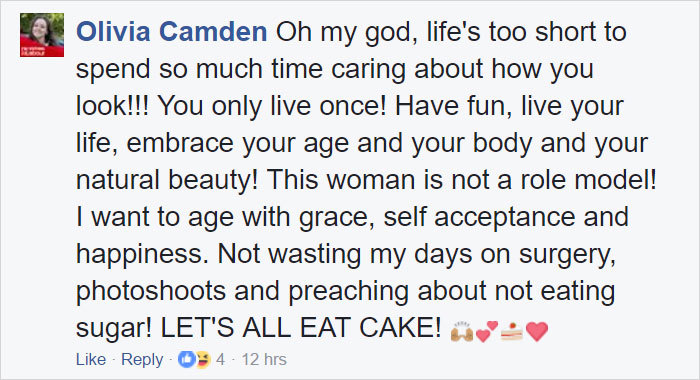700x380 pixels.
Task: Click the text LET'S ALL EAT CAKE!
Action: [301, 328]
